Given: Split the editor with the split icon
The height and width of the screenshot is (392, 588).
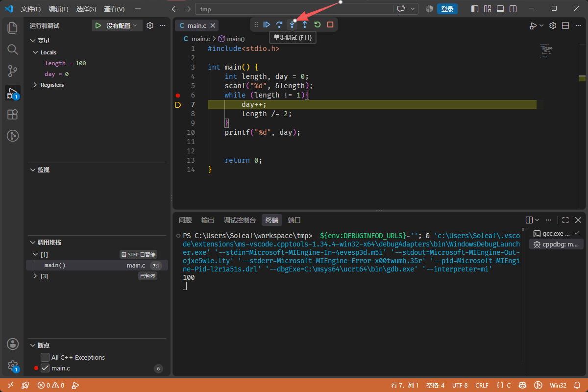Looking at the screenshot, I should [x=565, y=25].
